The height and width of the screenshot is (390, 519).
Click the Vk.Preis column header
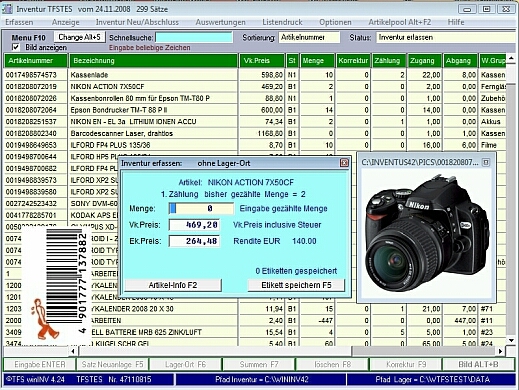click(262, 61)
